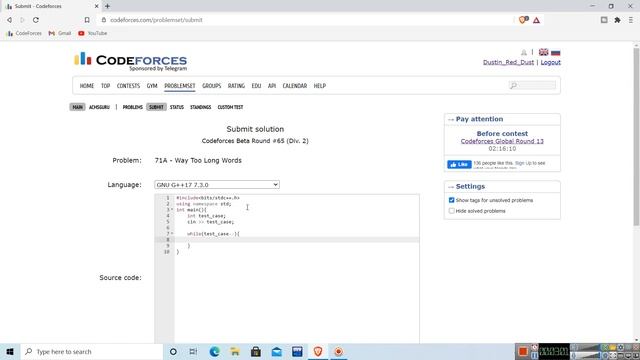The width and height of the screenshot is (640, 360).
Task: Select the CUSTOM TEST sub-tab
Action: coord(230,107)
